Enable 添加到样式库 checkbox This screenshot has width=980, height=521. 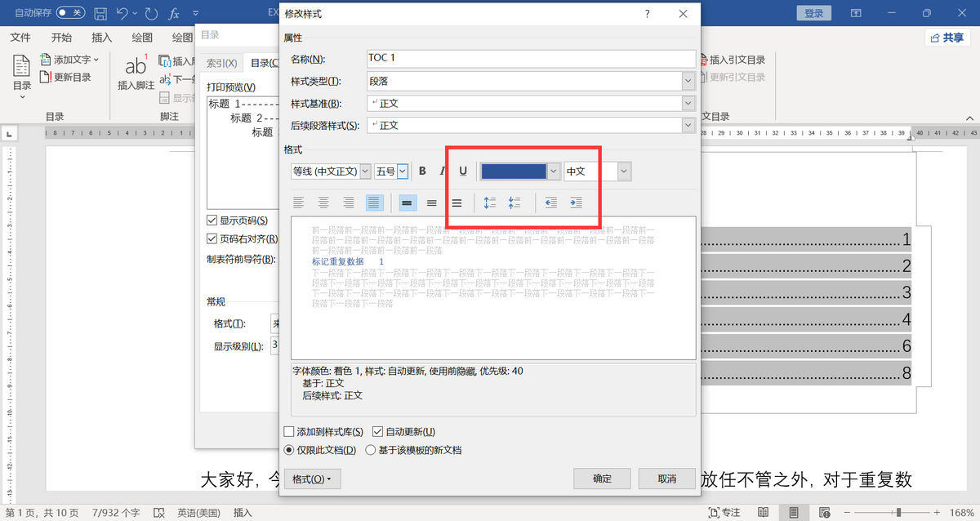click(x=288, y=431)
